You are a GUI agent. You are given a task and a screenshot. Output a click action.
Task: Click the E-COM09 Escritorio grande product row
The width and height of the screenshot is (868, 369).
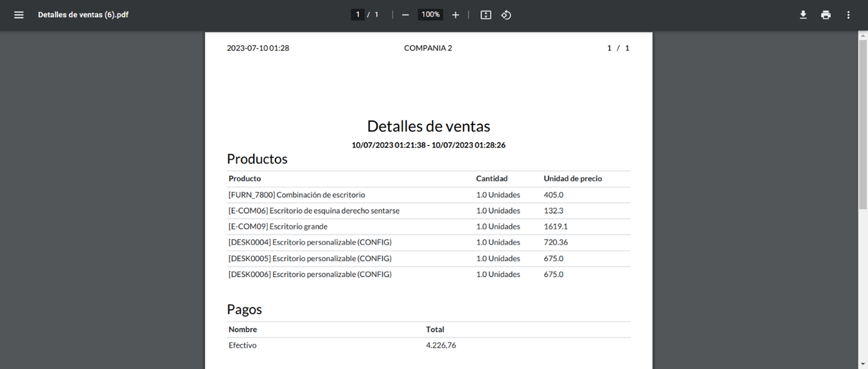tap(278, 227)
